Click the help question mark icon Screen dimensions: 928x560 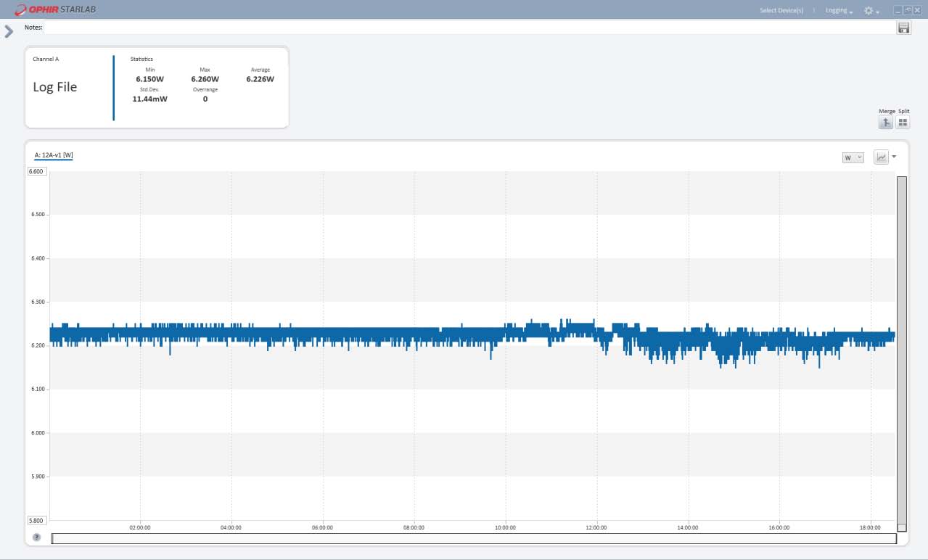[36, 538]
